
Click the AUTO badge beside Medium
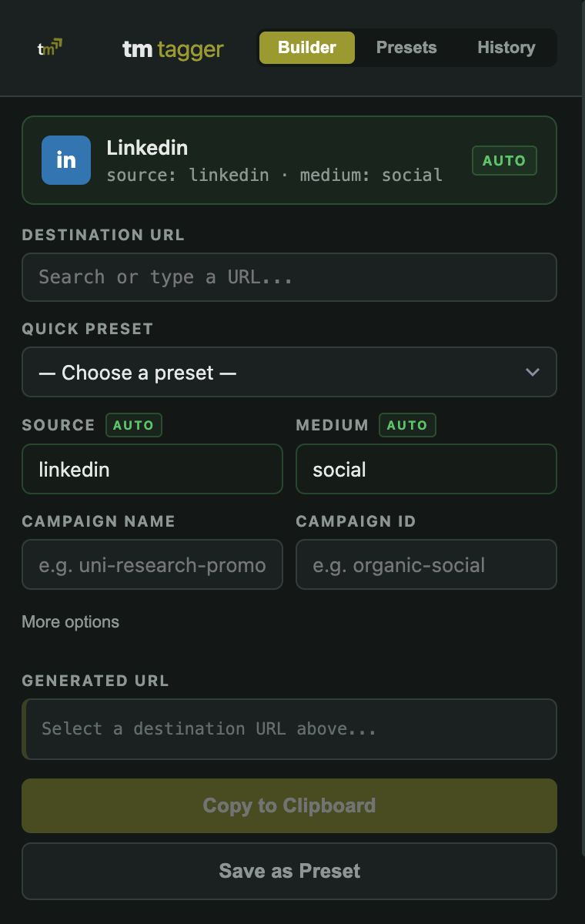point(407,425)
